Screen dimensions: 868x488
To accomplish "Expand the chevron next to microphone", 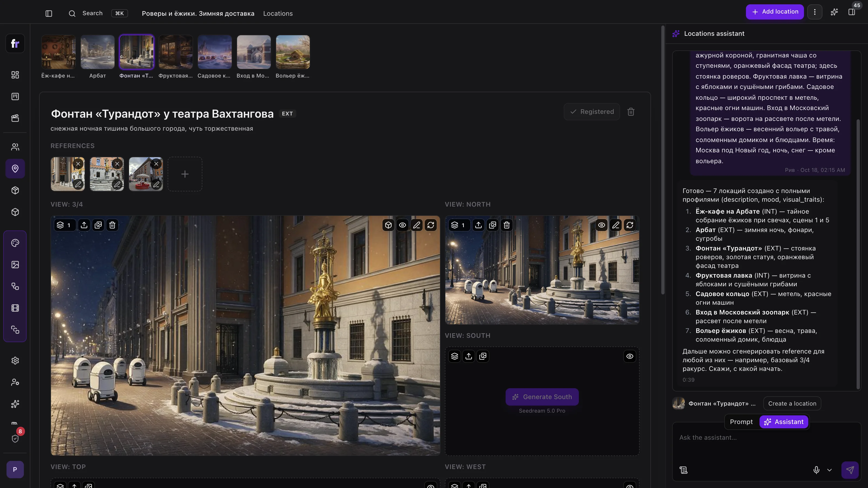I will click(x=830, y=470).
